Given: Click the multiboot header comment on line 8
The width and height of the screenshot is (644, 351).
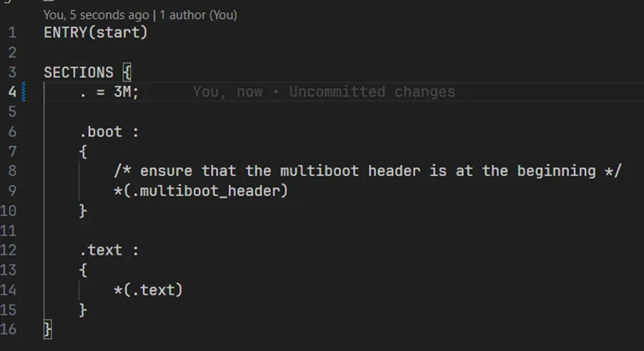Looking at the screenshot, I should [368, 171].
